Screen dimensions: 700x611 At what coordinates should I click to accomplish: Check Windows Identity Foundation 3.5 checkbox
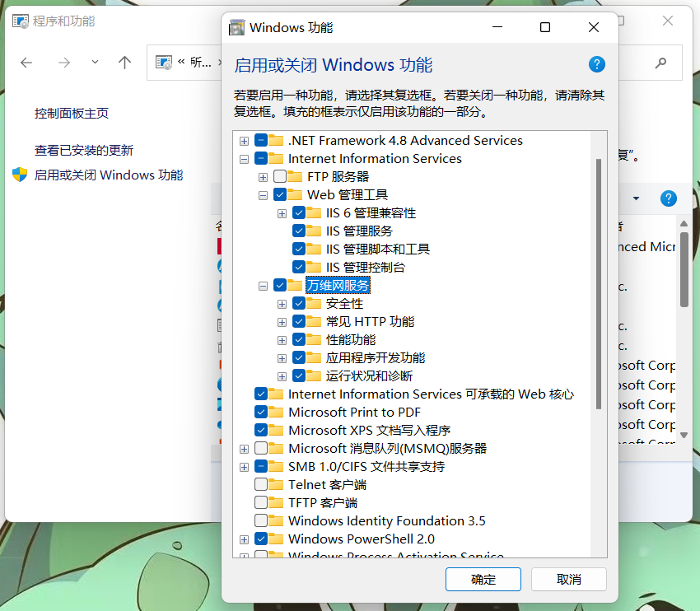pos(261,520)
